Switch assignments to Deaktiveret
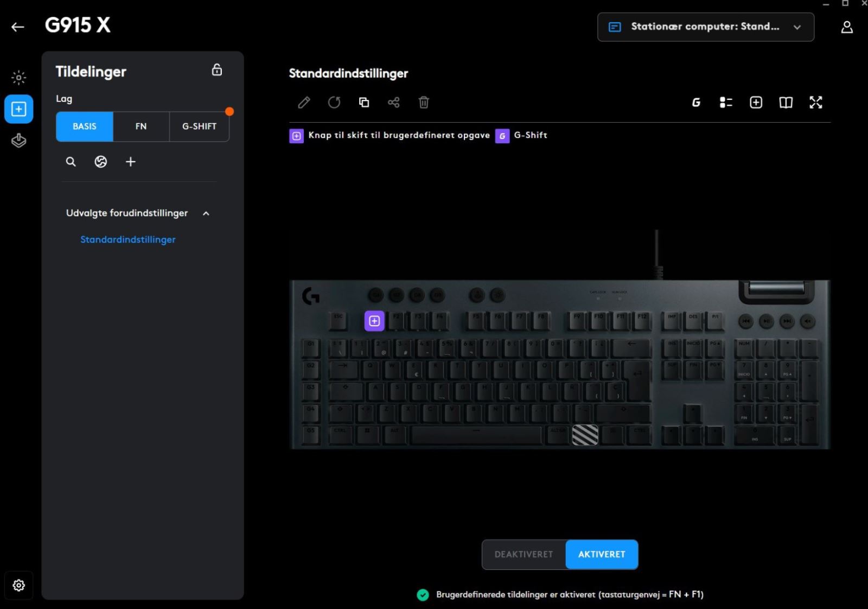The image size is (868, 609). pos(524,554)
